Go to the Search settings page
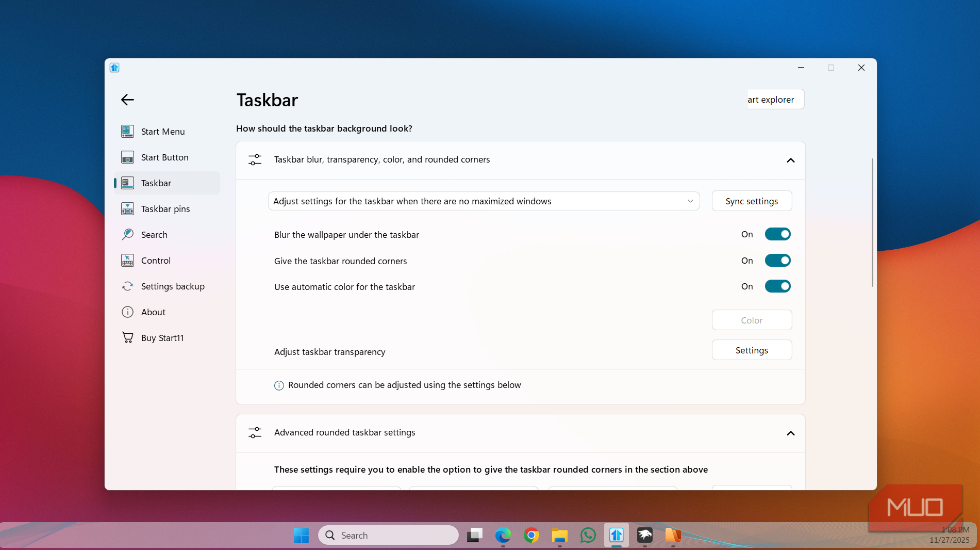This screenshot has height=550, width=980. pos(167,235)
